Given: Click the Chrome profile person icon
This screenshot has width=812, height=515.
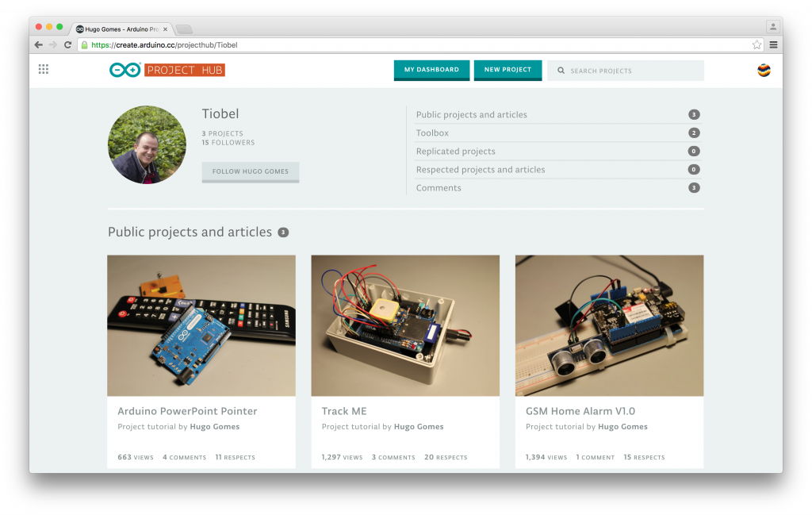Looking at the screenshot, I should pyautogui.click(x=772, y=26).
